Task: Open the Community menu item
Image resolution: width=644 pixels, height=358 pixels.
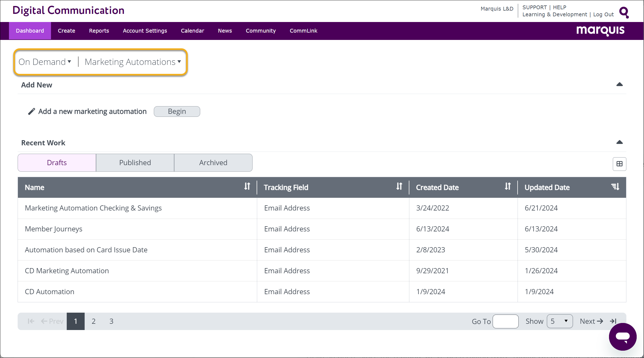Action: 261,31
